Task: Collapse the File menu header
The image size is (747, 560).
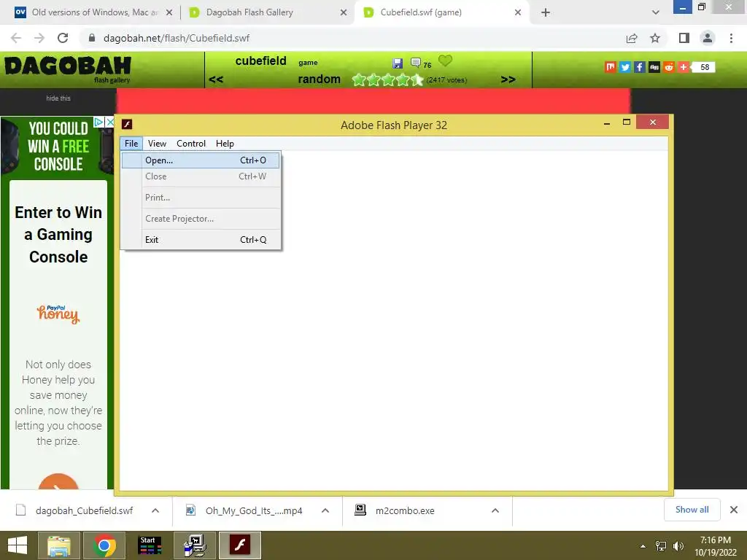Action: click(131, 144)
